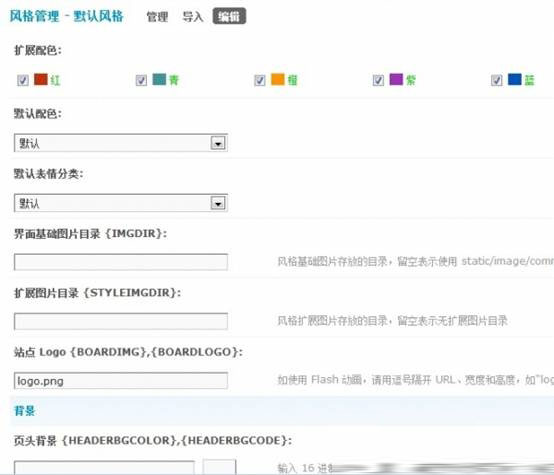Uncheck the 青 (cyan) color checkbox
Image resolution: width=554 pixels, height=475 pixels.
pyautogui.click(x=141, y=80)
